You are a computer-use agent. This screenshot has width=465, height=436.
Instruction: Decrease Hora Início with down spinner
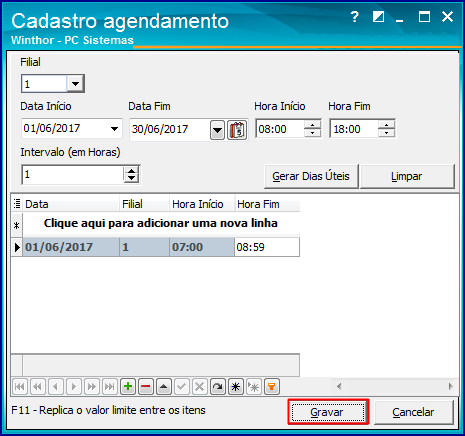312,133
